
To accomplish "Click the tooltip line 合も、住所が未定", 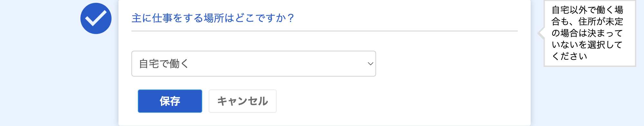I will [587, 21].
